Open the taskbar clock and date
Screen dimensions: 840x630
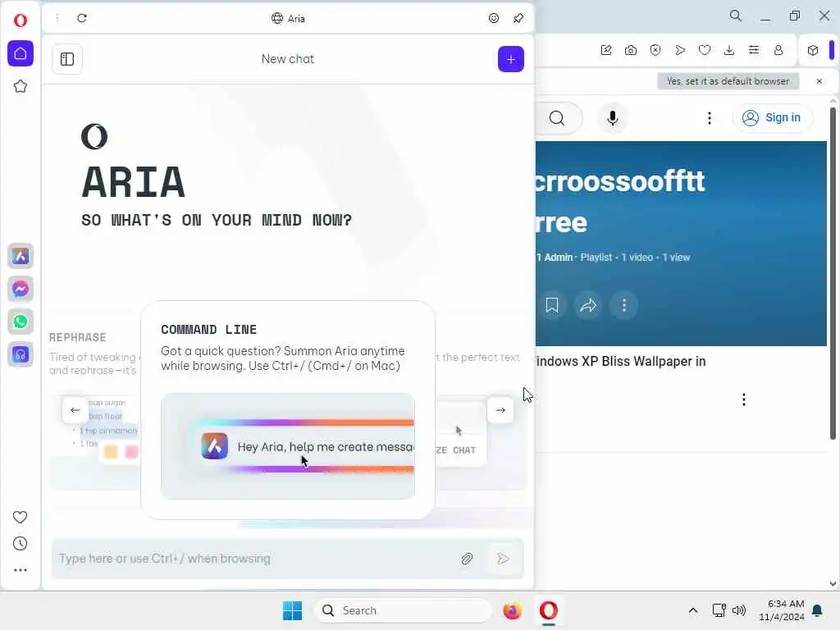[782, 610]
